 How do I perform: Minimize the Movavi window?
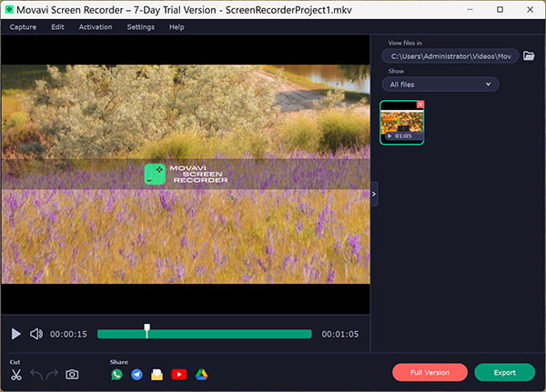coord(470,9)
